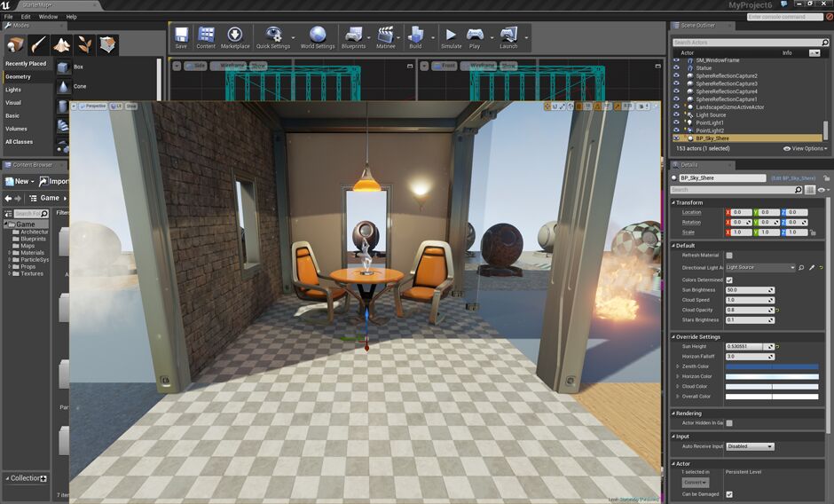This screenshot has width=834, height=504.
Task: Open the Window menu
Action: pyautogui.click(x=48, y=17)
